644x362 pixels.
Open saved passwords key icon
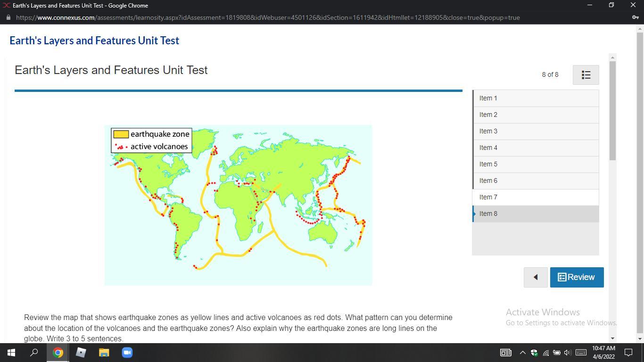635,17
